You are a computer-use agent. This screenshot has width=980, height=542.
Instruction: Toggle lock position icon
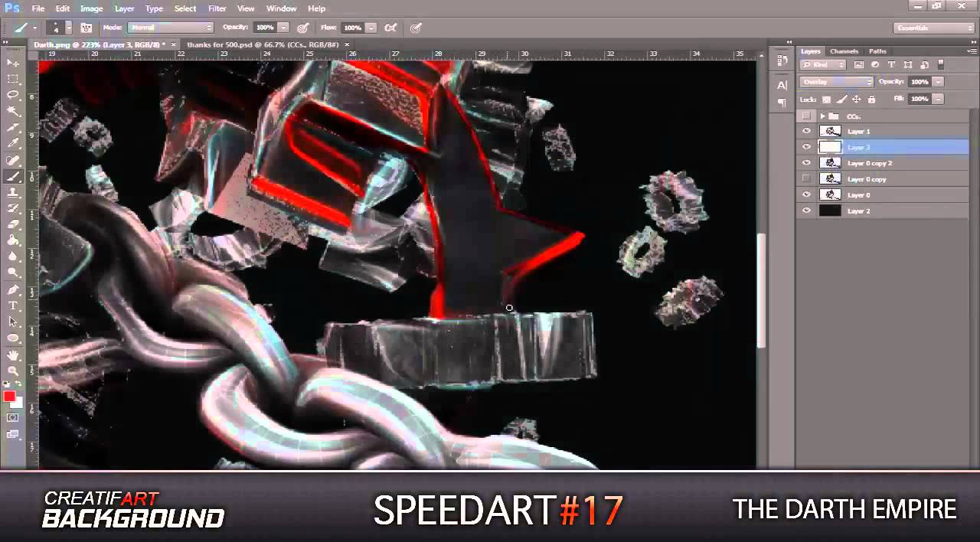[856, 99]
